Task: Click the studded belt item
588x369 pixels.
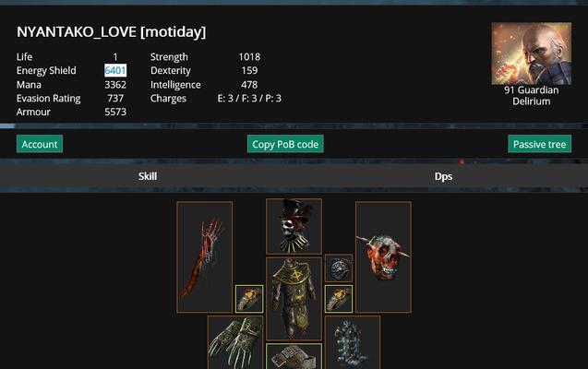Action: click(294, 356)
